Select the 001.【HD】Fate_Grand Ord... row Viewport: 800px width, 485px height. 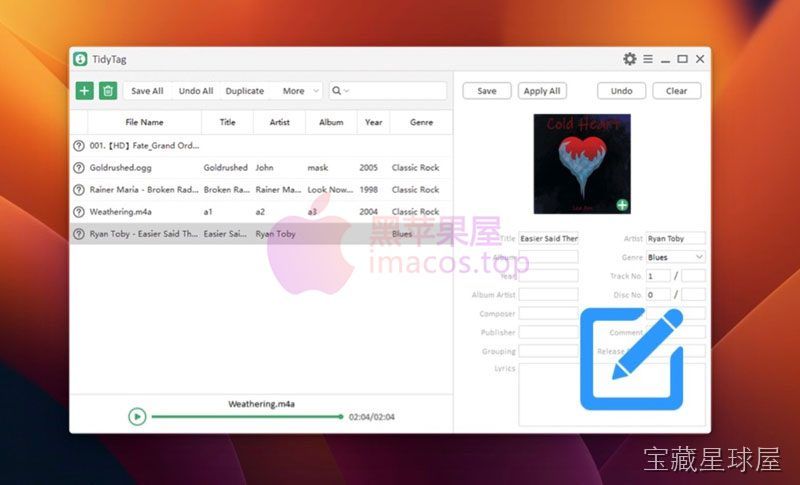(261, 146)
